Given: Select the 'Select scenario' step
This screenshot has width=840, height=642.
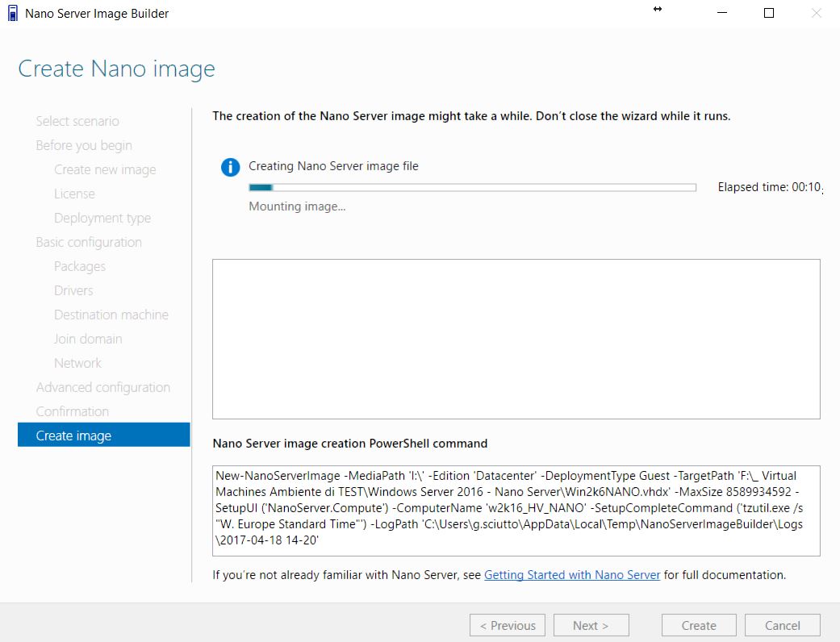Looking at the screenshot, I should [77, 122].
